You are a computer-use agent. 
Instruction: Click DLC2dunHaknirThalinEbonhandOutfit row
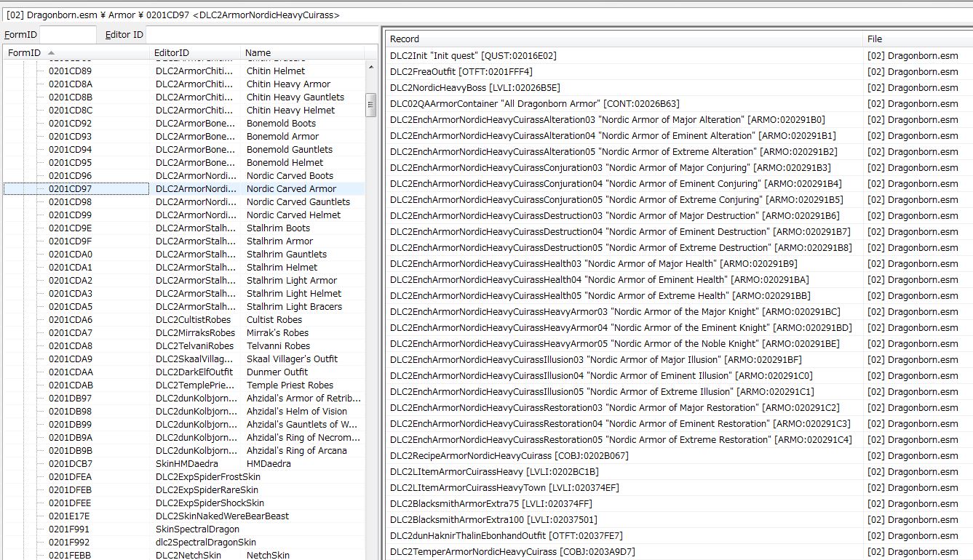coord(679,536)
